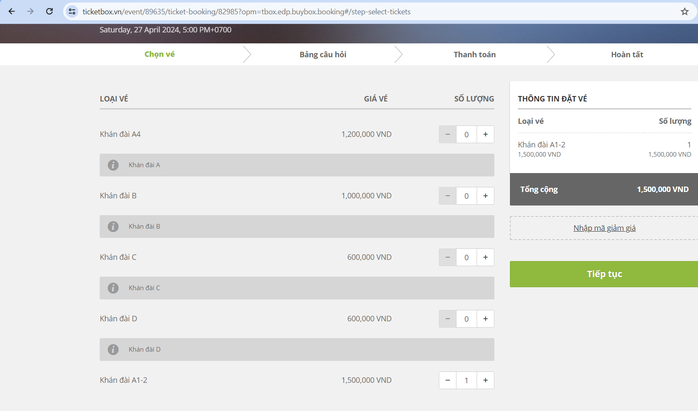Viewport: 698px width, 411px height.
Task: Increase quantity for Khán đài B
Action: tap(485, 195)
